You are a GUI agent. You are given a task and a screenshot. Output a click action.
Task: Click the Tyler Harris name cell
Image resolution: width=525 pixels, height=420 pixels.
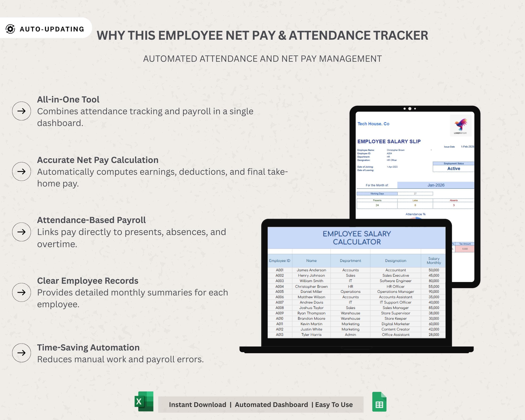(x=311, y=335)
